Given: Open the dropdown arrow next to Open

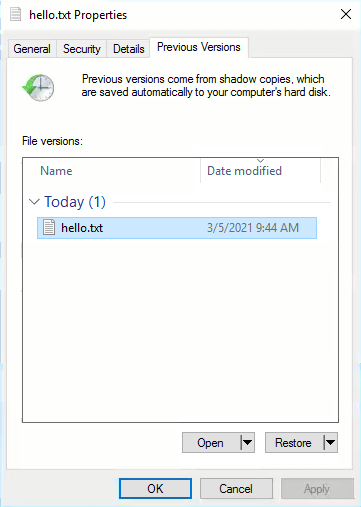Looking at the screenshot, I should (x=247, y=443).
